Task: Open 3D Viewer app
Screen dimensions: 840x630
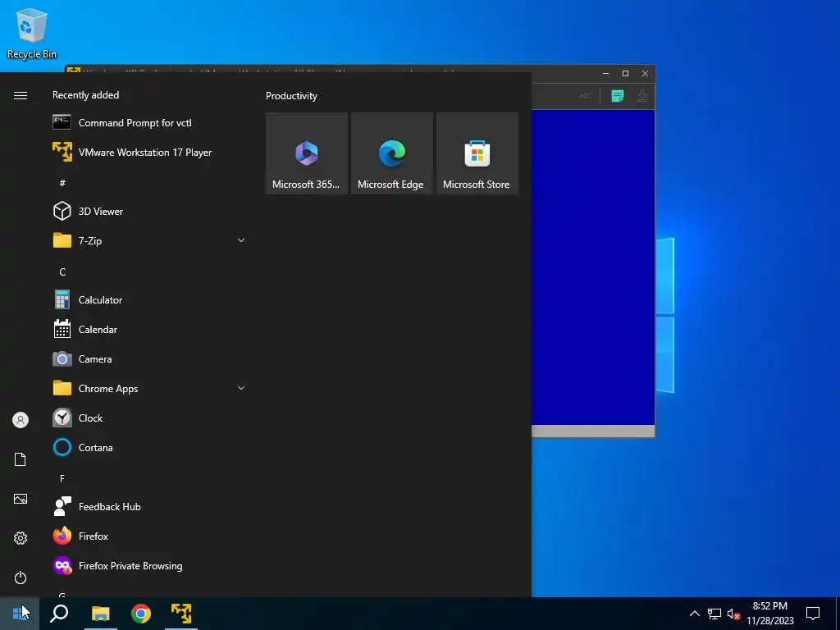Action: [x=149, y=211]
